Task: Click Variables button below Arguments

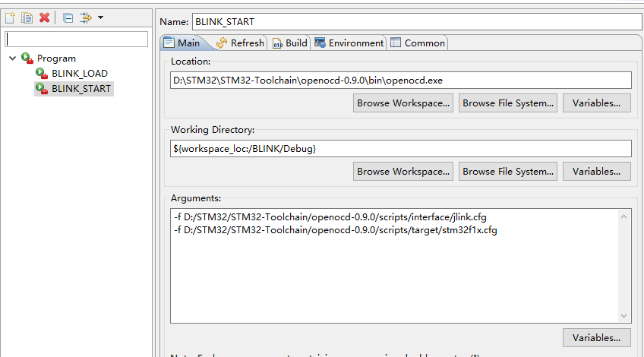Action: (x=597, y=338)
